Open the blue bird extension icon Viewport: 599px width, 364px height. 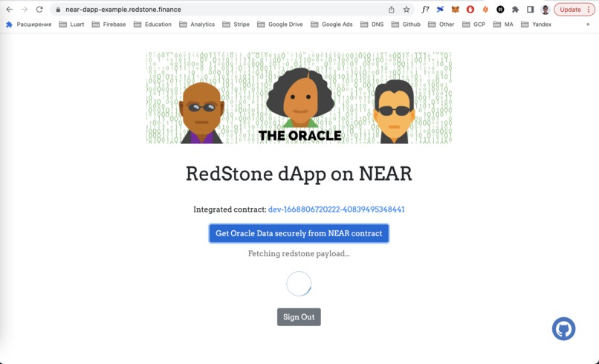point(440,10)
